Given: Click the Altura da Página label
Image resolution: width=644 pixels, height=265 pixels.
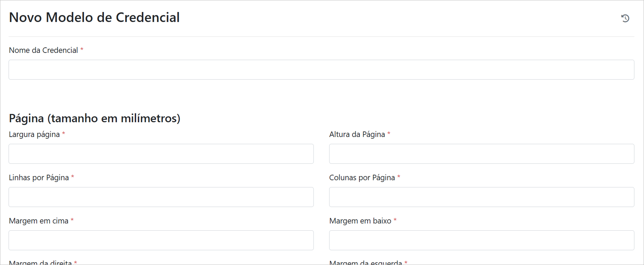Looking at the screenshot, I should (357, 135).
